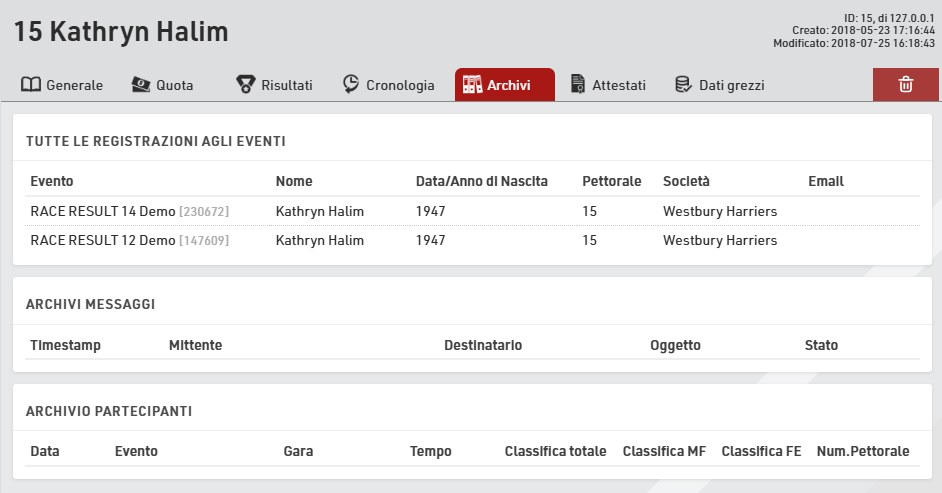This screenshot has height=493, width=942.
Task: Select event ID 230672 text
Action: [204, 211]
